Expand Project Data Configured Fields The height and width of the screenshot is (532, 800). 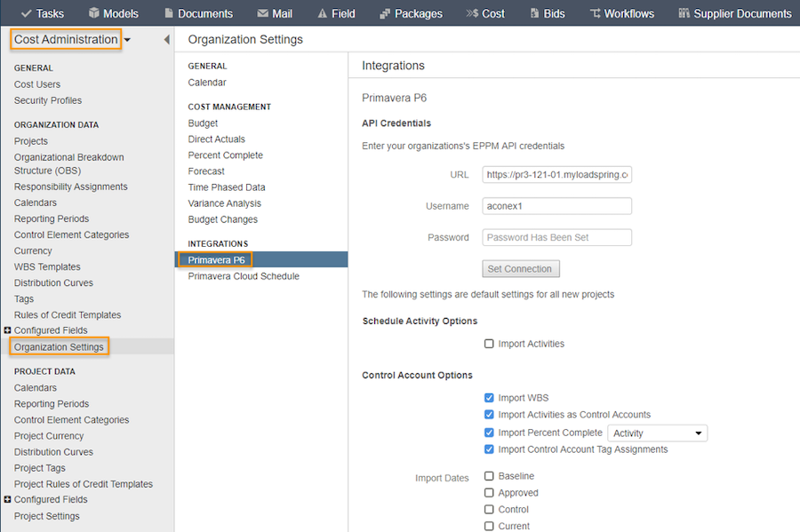7,499
